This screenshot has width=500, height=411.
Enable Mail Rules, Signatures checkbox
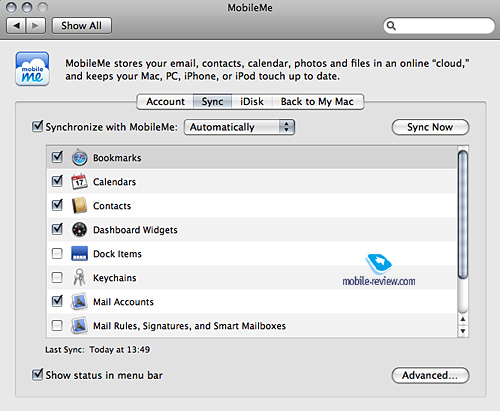[57, 325]
